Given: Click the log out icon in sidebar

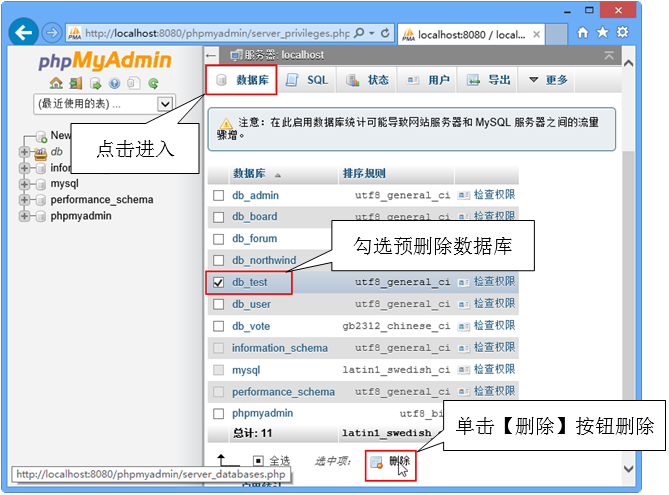Looking at the screenshot, I should click(76, 83).
